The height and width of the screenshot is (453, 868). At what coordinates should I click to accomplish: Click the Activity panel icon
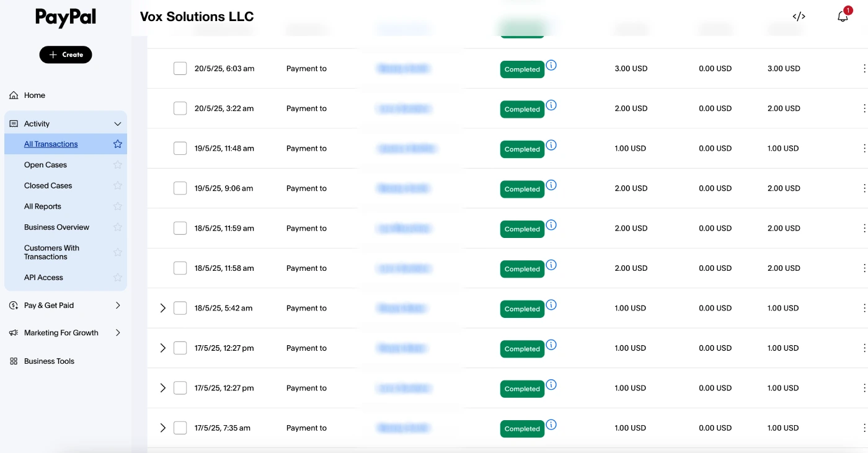tap(13, 123)
